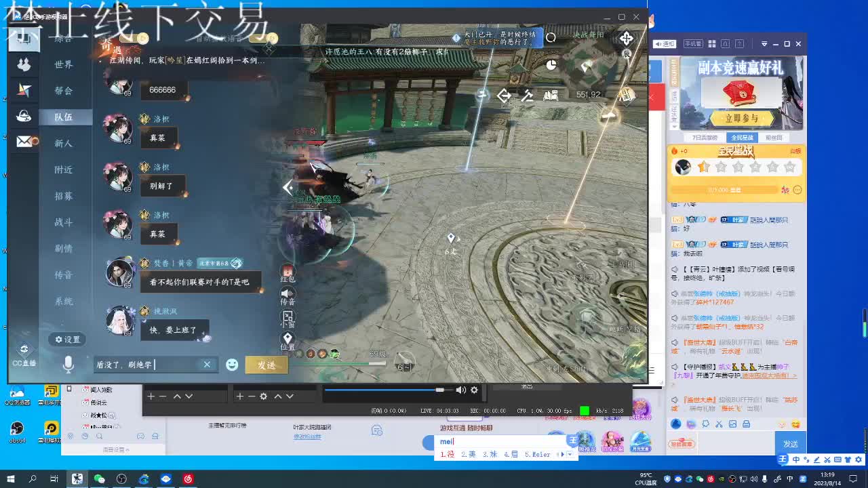
Task: Select the 全民星战 tab
Action: (742, 138)
